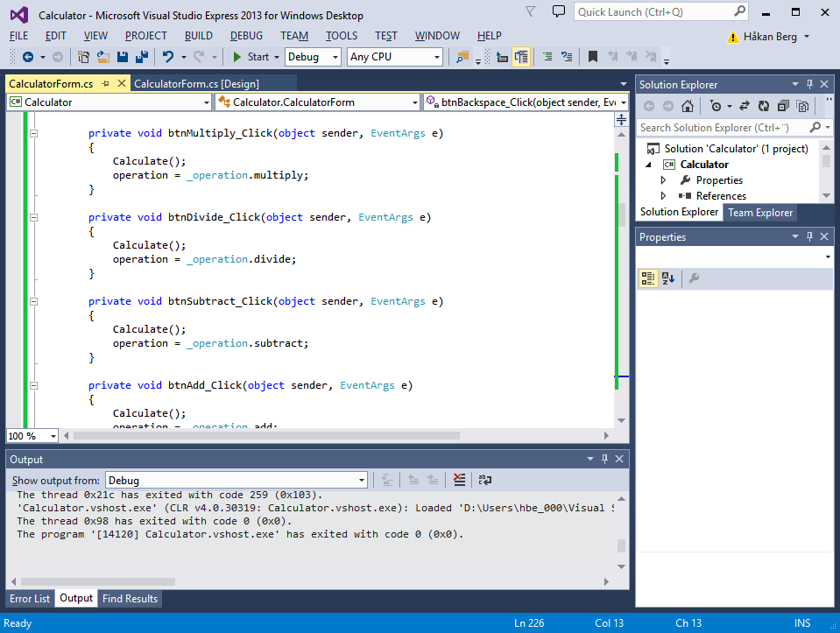Undo the last action

coord(168,57)
